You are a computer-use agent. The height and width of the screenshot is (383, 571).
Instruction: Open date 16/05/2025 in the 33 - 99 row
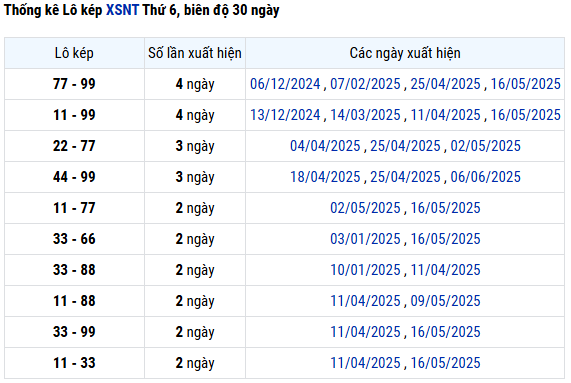coord(445,332)
